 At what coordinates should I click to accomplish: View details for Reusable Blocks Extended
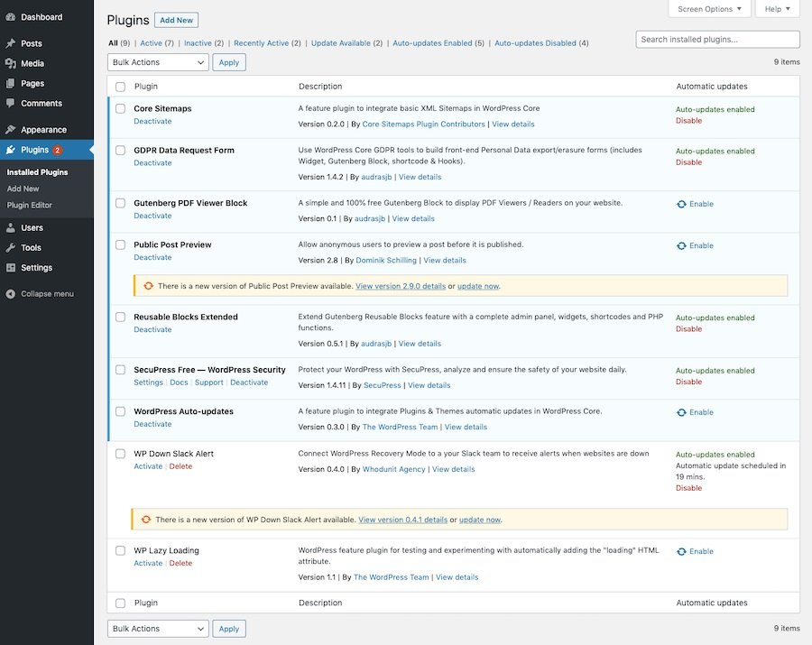(420, 343)
